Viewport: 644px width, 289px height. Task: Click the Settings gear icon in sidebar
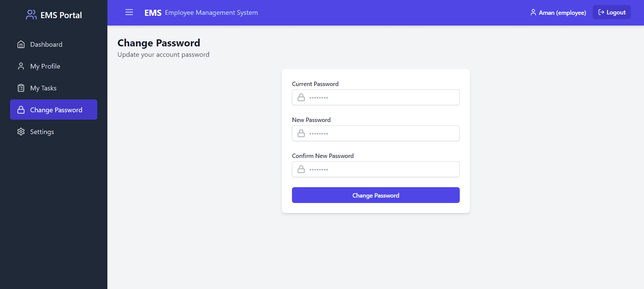click(21, 132)
